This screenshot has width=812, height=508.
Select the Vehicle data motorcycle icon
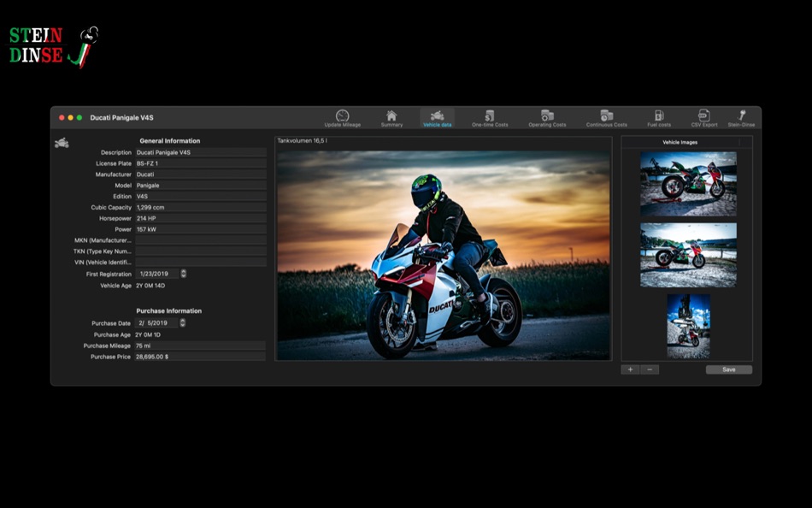(x=437, y=118)
